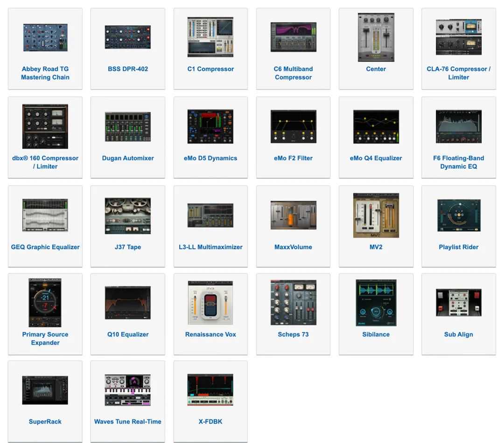Click the L3-LL Multimaximizer text link
This screenshot has height=443, width=504.
click(210, 247)
